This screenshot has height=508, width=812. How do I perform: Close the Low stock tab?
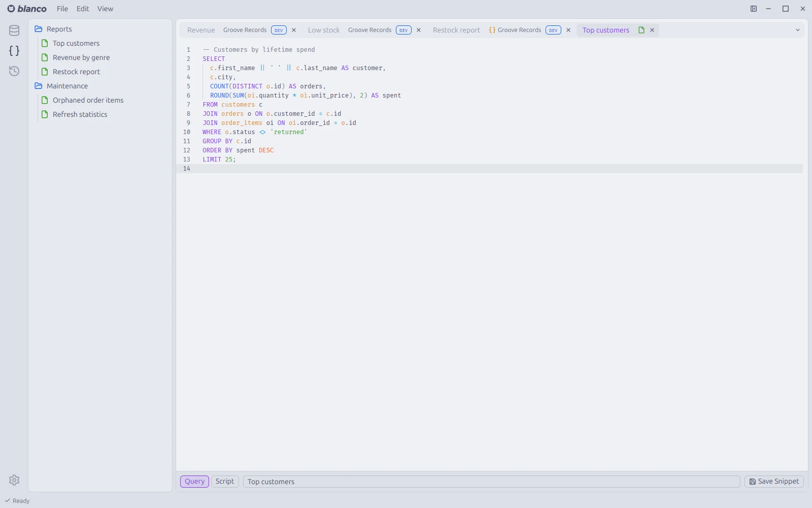419,30
